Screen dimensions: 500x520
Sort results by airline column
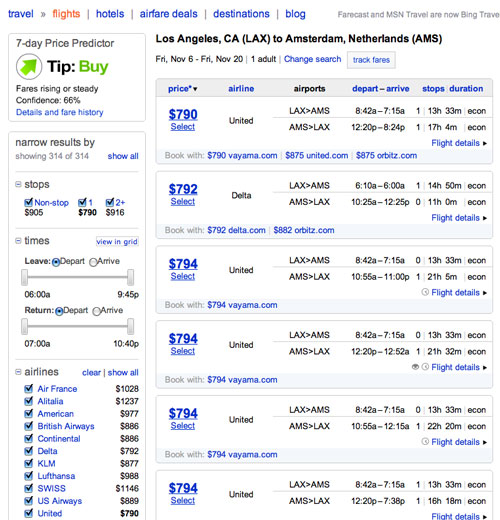(241, 89)
